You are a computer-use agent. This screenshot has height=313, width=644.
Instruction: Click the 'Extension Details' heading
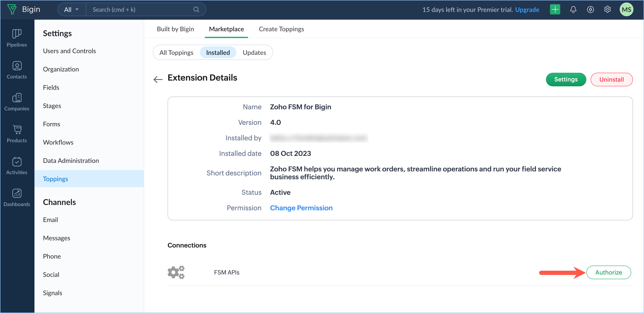click(202, 77)
